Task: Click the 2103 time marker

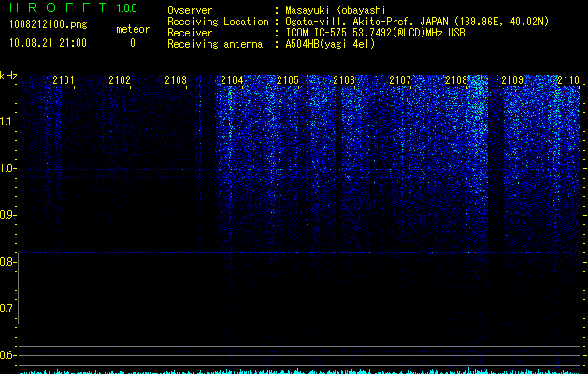Action: coord(176,79)
